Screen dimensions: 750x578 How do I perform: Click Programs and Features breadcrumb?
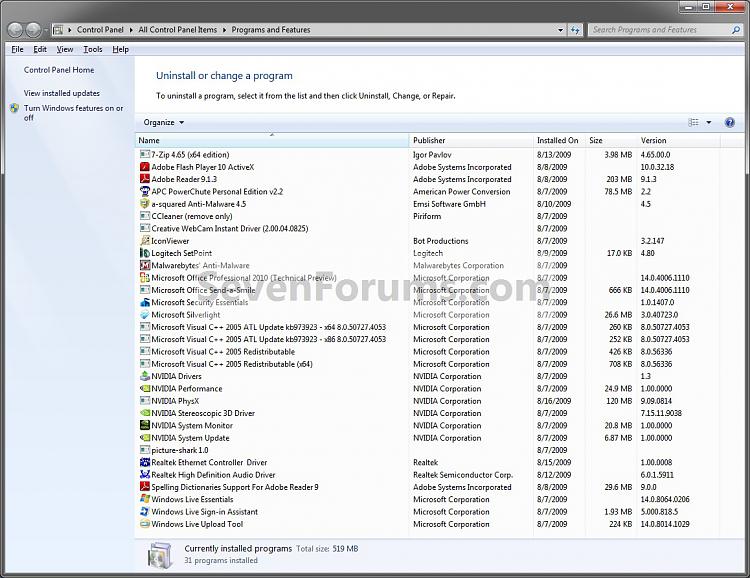click(x=271, y=30)
